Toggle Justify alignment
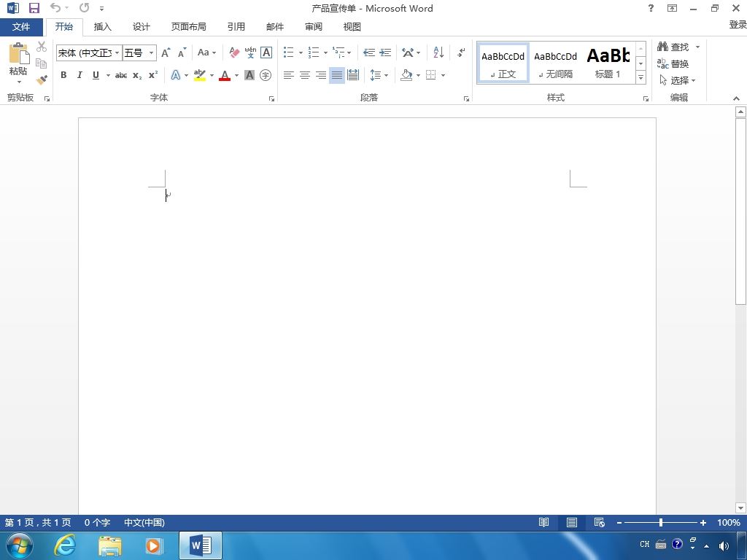The image size is (747, 560). point(337,75)
